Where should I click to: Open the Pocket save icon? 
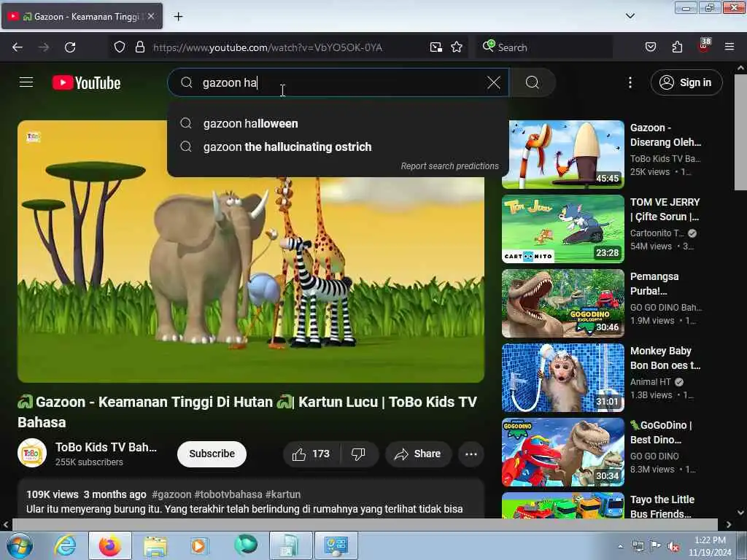(650, 47)
